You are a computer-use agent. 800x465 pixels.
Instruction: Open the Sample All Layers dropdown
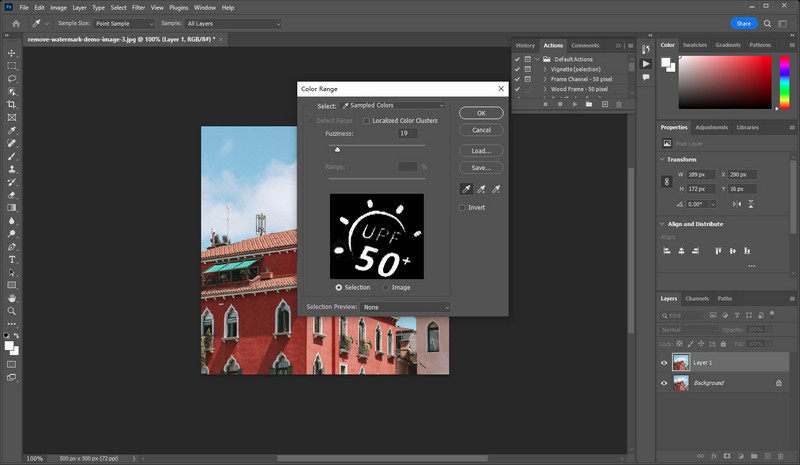point(233,23)
